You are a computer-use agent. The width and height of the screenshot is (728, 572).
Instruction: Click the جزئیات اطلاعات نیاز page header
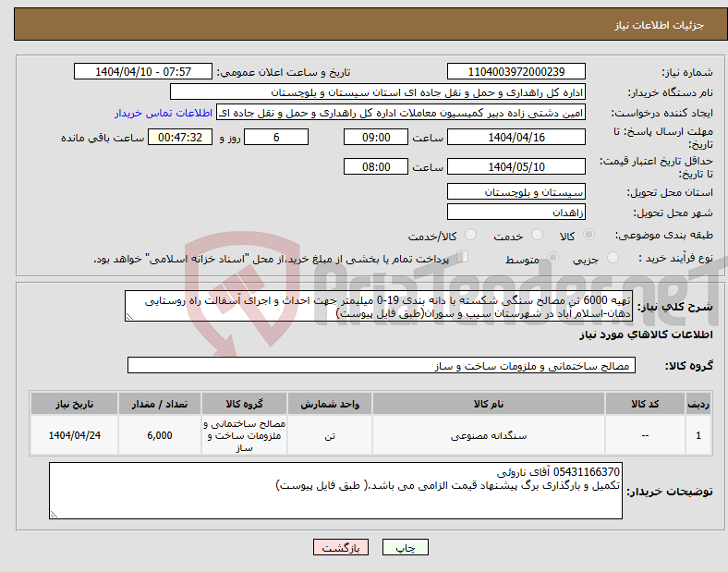click(x=659, y=25)
